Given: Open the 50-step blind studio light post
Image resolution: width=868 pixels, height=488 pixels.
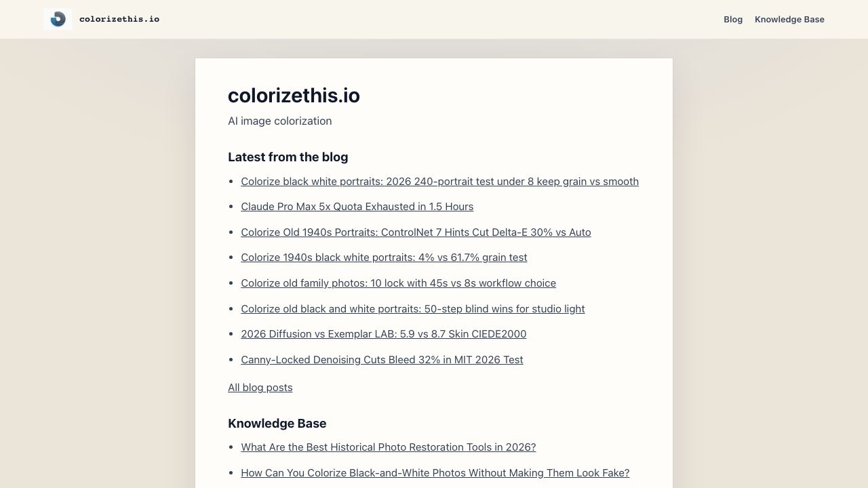Looking at the screenshot, I should pos(412,308).
